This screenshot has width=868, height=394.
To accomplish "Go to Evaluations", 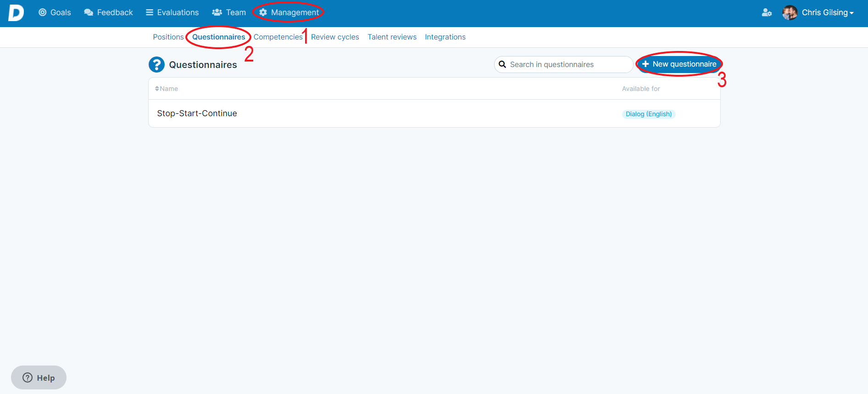I will click(172, 12).
